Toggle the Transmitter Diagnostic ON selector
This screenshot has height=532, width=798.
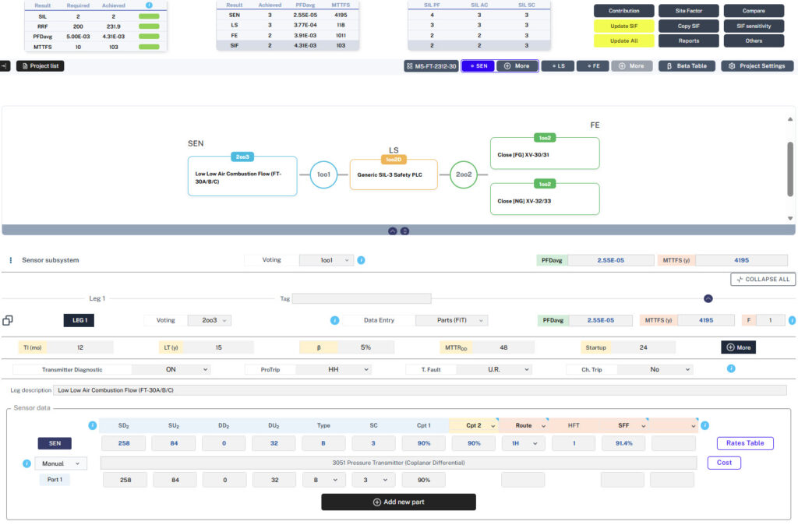pyautogui.click(x=171, y=369)
